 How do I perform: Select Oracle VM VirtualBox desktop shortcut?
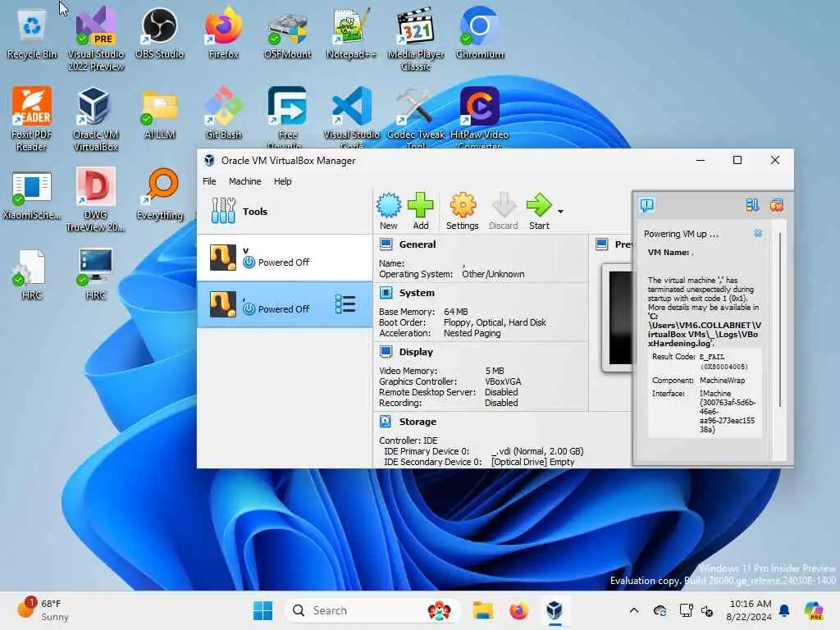(96, 119)
